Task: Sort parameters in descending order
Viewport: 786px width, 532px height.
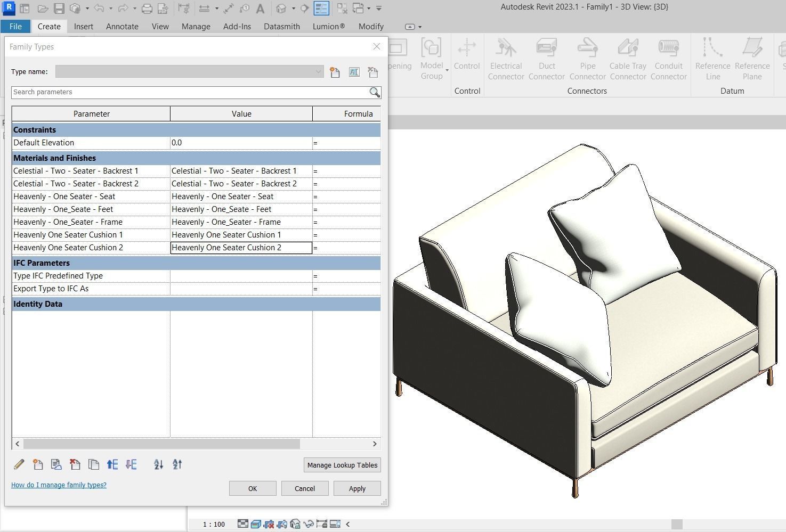Action: (x=177, y=464)
